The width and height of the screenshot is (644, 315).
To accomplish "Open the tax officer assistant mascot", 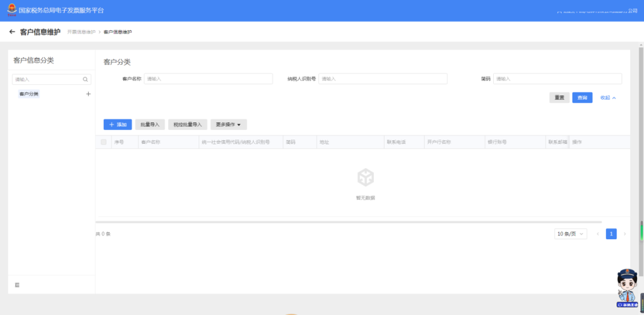I will [x=627, y=288].
